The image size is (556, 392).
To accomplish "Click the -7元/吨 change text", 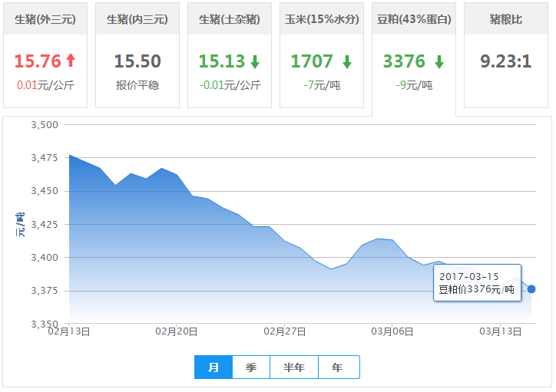I will pyautogui.click(x=322, y=85).
